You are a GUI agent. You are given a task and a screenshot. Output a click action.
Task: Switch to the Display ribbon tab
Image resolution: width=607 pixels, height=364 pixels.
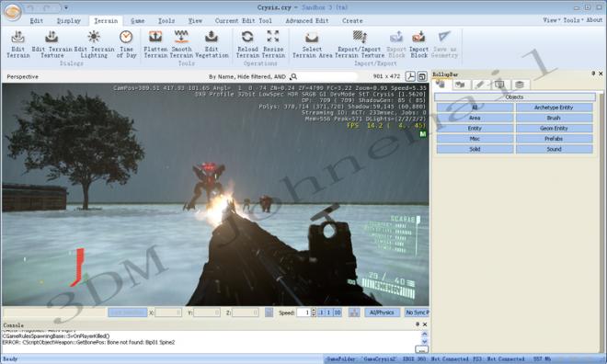tap(69, 21)
